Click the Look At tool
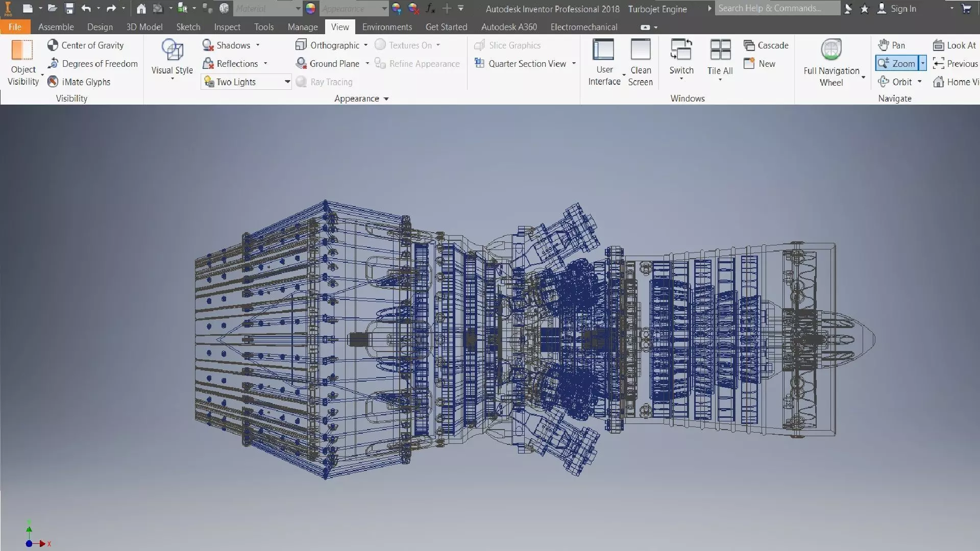Viewport: 980px width, 551px height. [954, 45]
